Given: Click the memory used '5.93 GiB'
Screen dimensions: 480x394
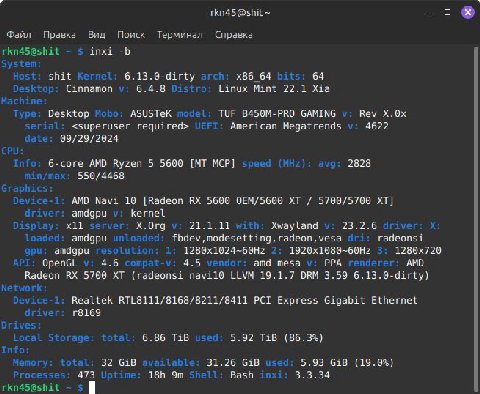Looking at the screenshot, I should [x=324, y=363].
